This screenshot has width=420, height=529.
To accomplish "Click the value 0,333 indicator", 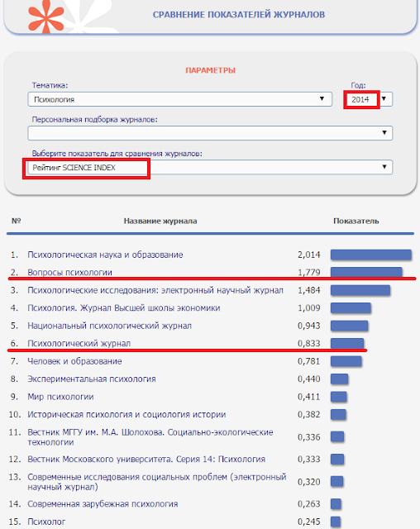I will 308,460.
